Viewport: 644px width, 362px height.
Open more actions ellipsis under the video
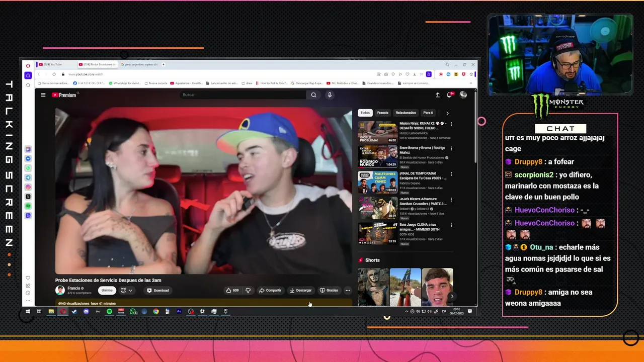(x=348, y=290)
